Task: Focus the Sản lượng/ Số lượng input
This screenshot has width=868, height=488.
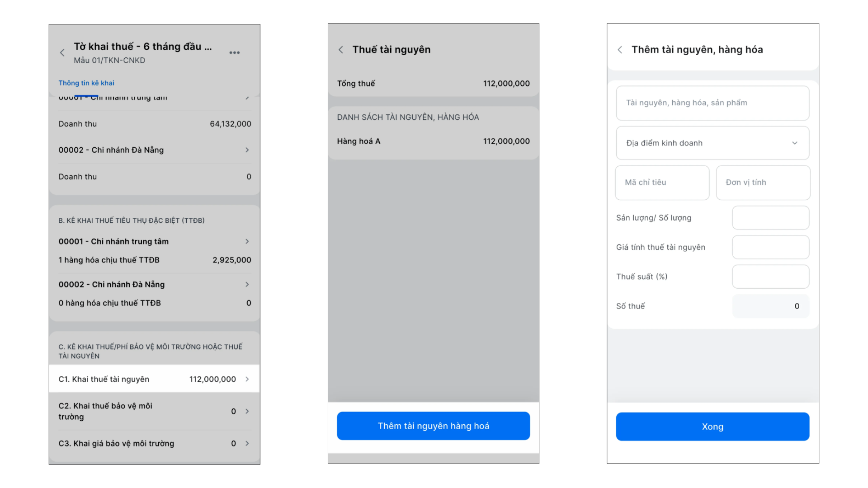Action: [771, 218]
